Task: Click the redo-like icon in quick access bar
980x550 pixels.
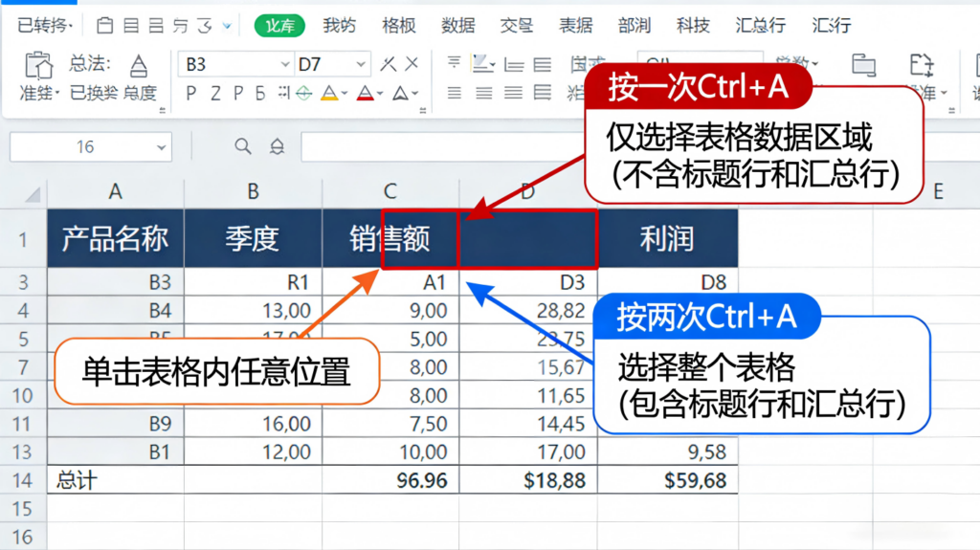Action: pos(205,26)
